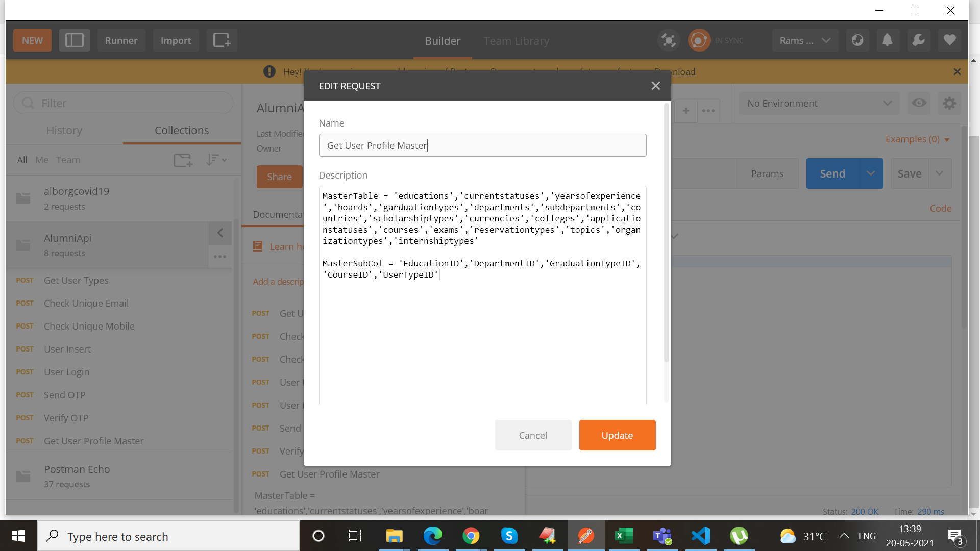Click Update to save request changes
The height and width of the screenshot is (551, 980).
[617, 435]
